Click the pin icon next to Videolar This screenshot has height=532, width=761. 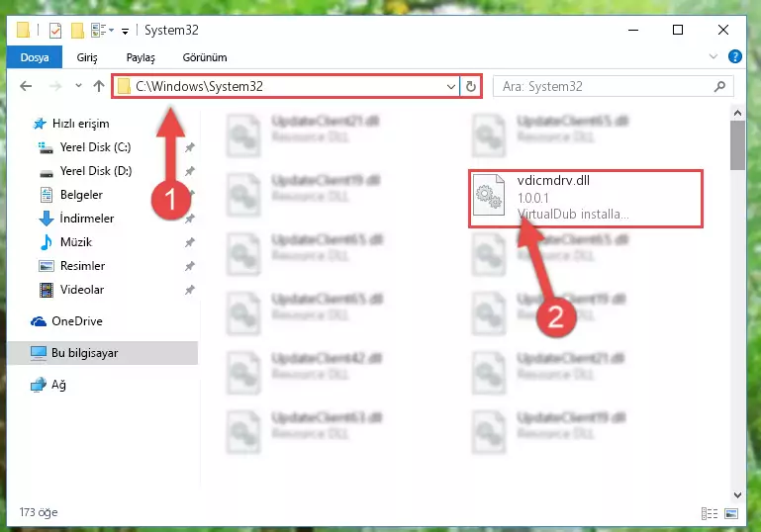pos(190,290)
